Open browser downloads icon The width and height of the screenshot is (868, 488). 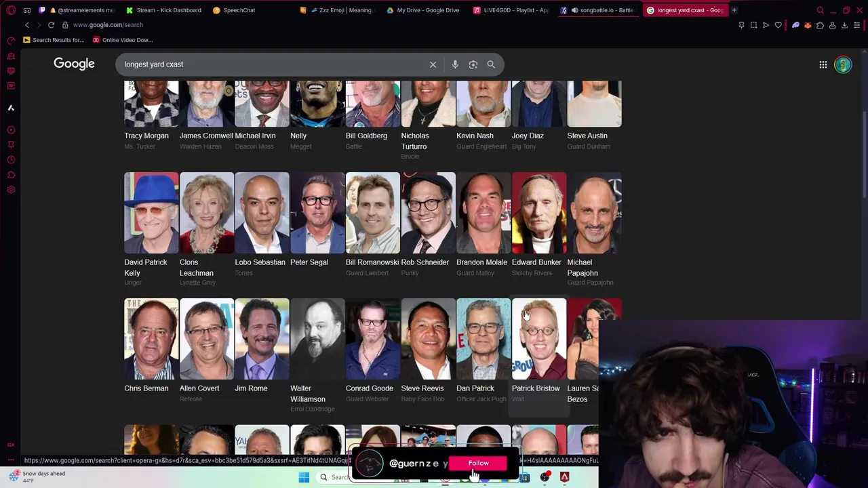(844, 25)
